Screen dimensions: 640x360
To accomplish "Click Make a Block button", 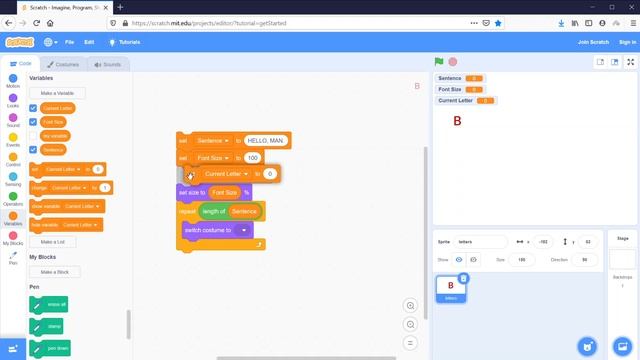I will pyautogui.click(x=55, y=272).
